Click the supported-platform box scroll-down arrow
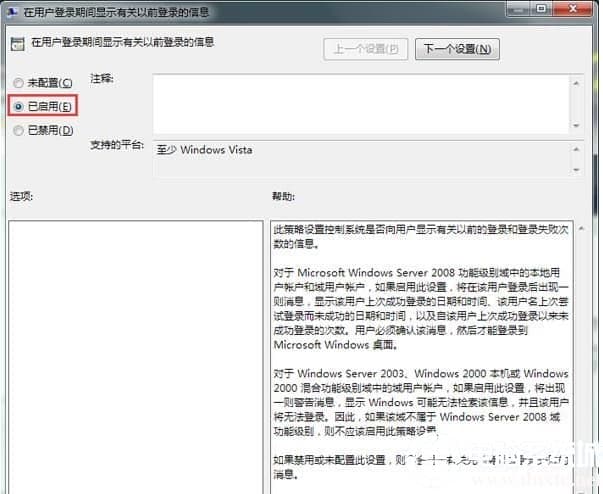Image resolution: width=603 pixels, height=494 pixels. pyautogui.click(x=576, y=170)
